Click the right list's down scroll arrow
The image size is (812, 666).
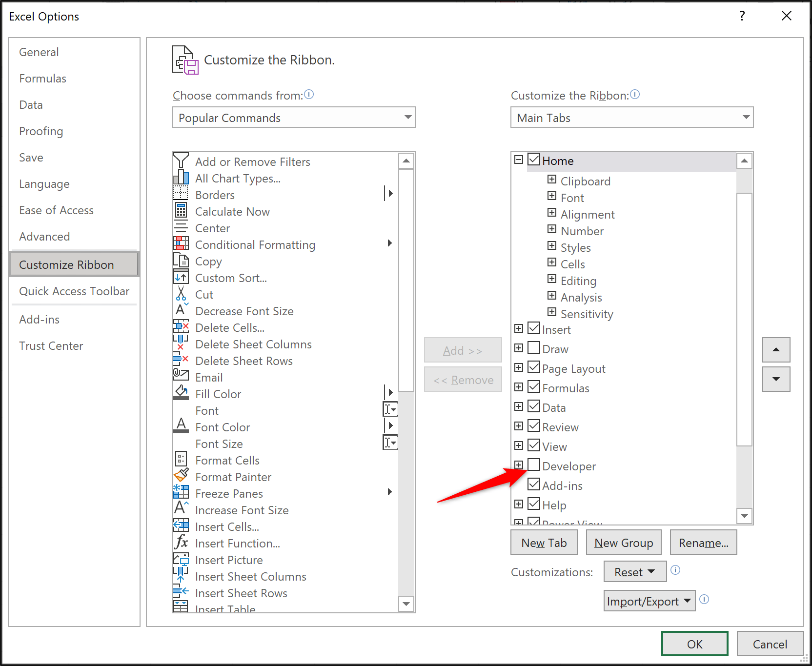tap(744, 516)
